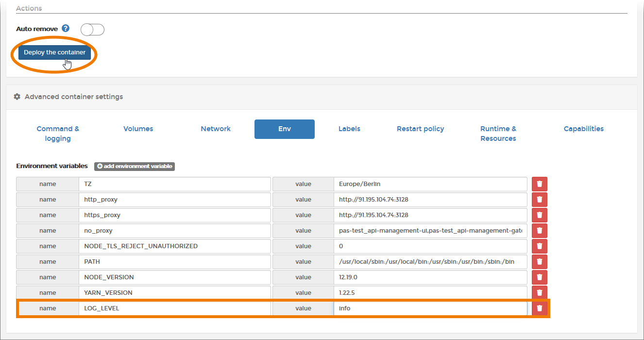Viewport: 644px width, 340px height.
Task: Toggle the Auto remove switch
Action: click(x=92, y=30)
